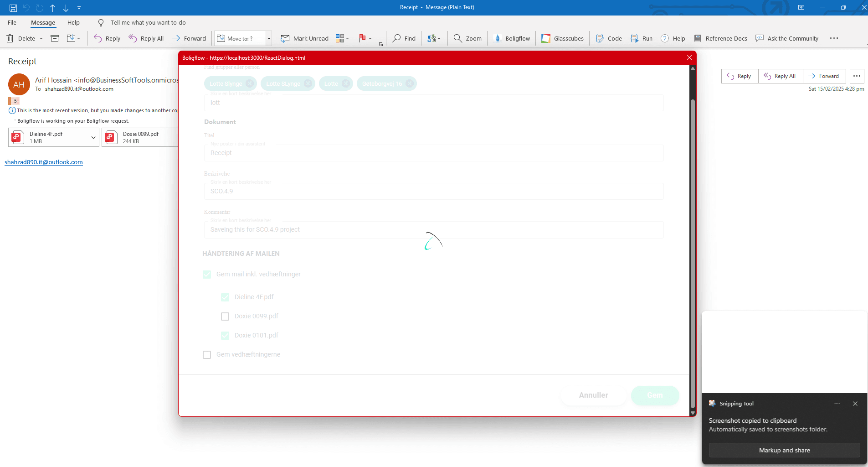Click the Help question mark add-in

pos(673,38)
